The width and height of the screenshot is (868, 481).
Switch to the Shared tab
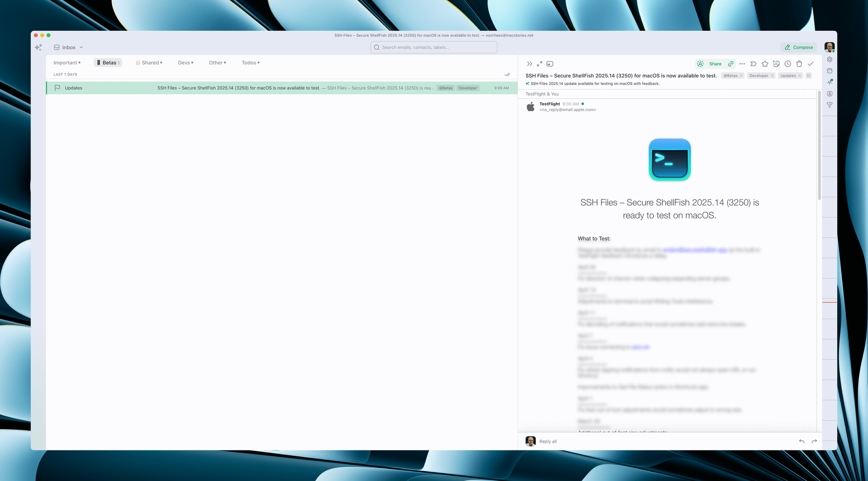click(x=149, y=63)
